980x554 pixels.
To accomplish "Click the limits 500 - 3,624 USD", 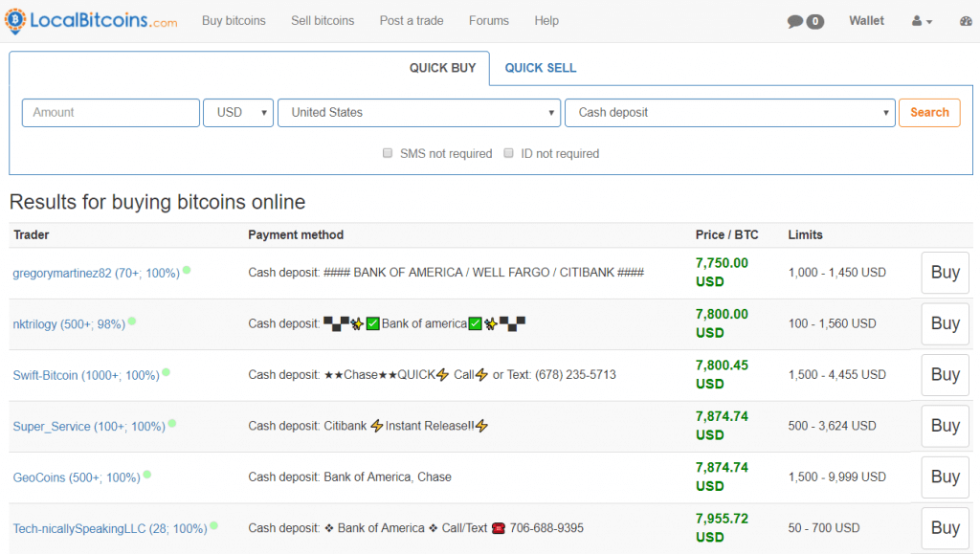I will [x=832, y=426].
